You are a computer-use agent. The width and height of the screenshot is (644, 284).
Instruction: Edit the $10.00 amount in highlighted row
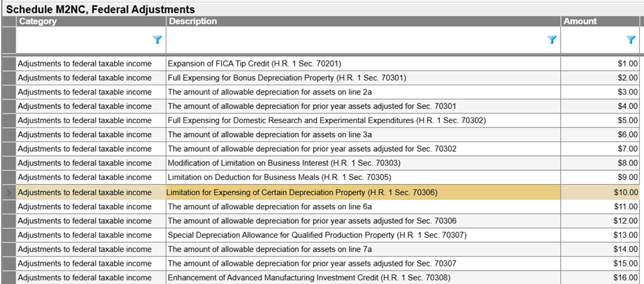tap(600, 192)
